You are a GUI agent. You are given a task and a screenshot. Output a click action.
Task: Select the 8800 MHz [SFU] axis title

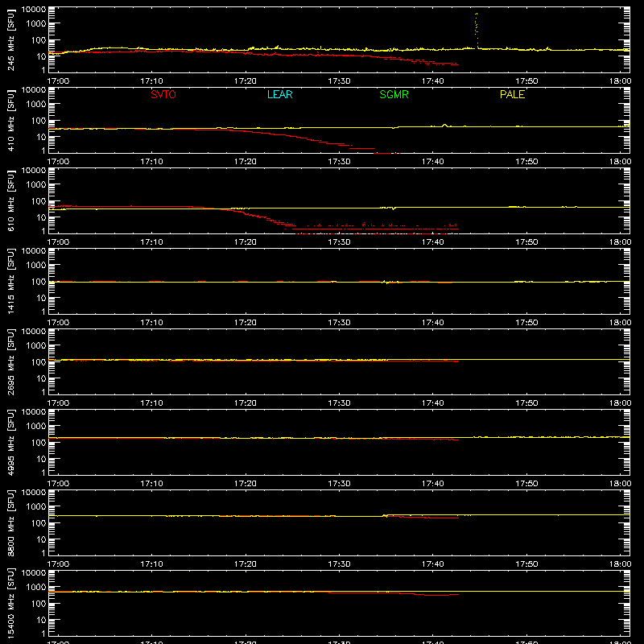tap(10, 523)
